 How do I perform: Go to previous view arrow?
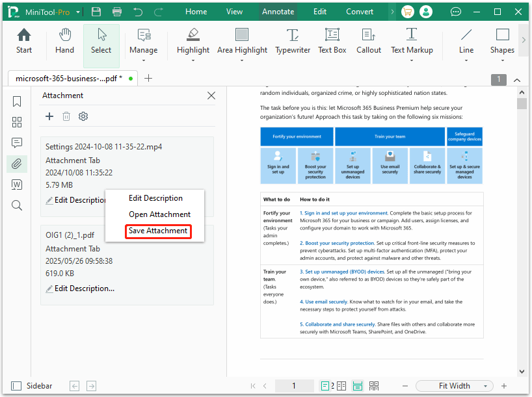[x=75, y=386]
